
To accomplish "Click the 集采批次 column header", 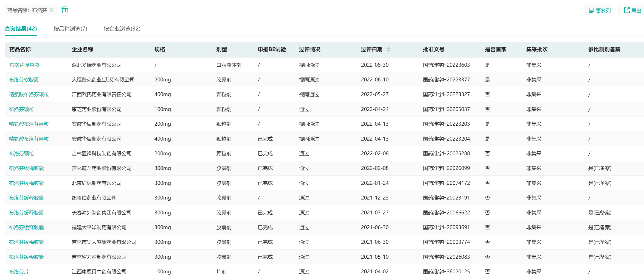I will pyautogui.click(x=537, y=50).
